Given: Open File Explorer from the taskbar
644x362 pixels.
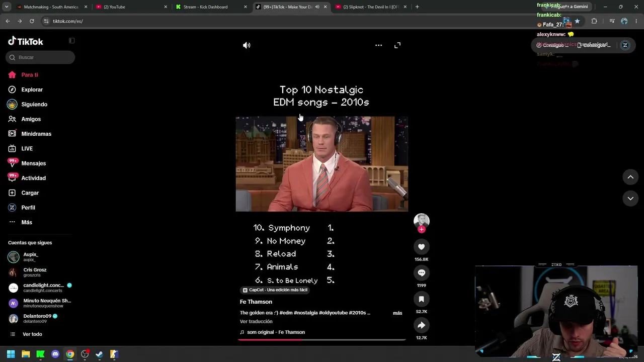Looking at the screenshot, I should (x=26, y=354).
